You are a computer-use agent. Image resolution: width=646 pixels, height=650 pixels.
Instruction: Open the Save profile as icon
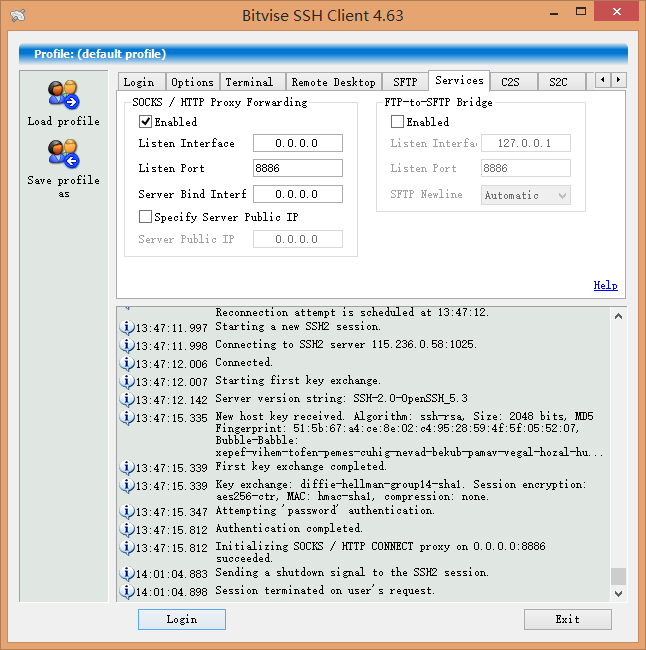pyautogui.click(x=63, y=154)
